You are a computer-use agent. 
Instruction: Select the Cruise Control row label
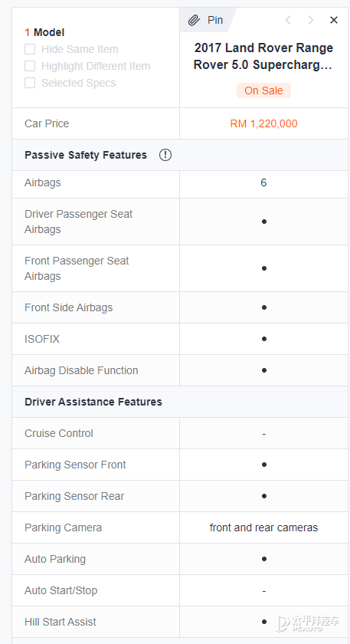tap(59, 433)
